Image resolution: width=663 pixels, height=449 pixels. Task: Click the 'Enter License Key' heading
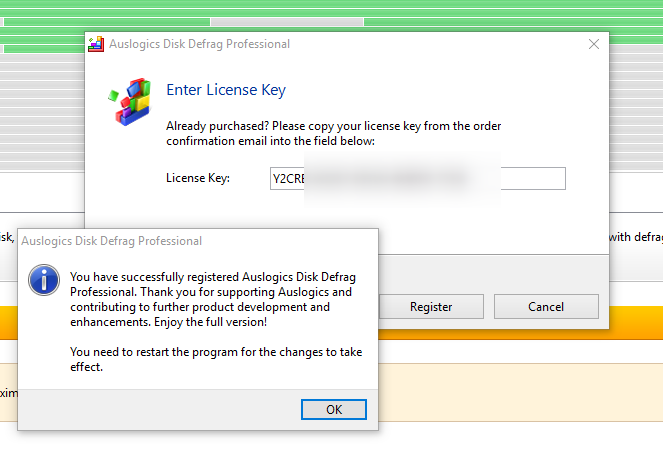pos(226,90)
